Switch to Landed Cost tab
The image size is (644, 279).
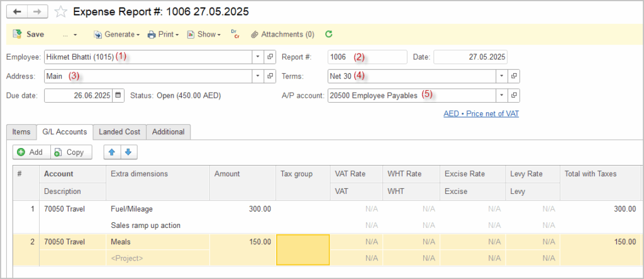119,132
